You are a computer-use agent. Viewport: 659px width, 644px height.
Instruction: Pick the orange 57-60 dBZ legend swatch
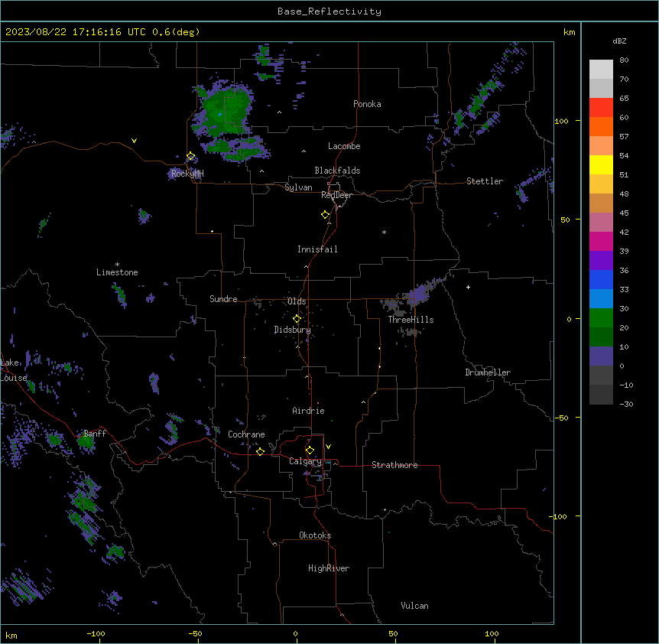click(601, 126)
